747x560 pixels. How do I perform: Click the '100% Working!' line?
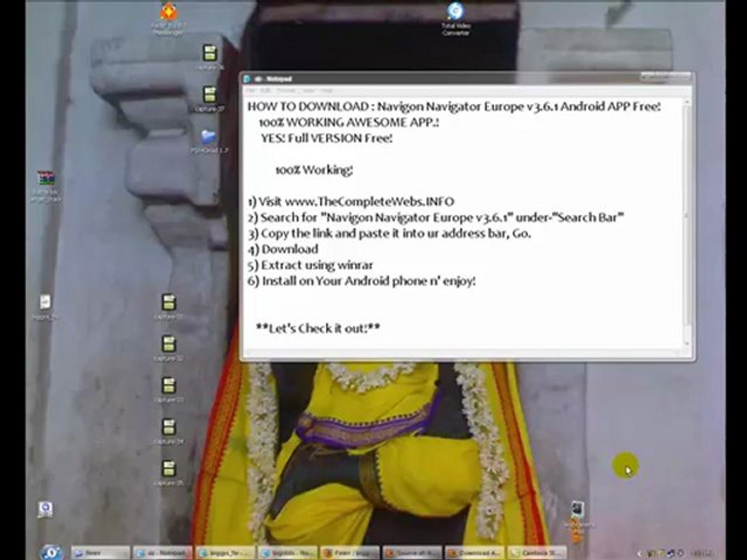314,170
